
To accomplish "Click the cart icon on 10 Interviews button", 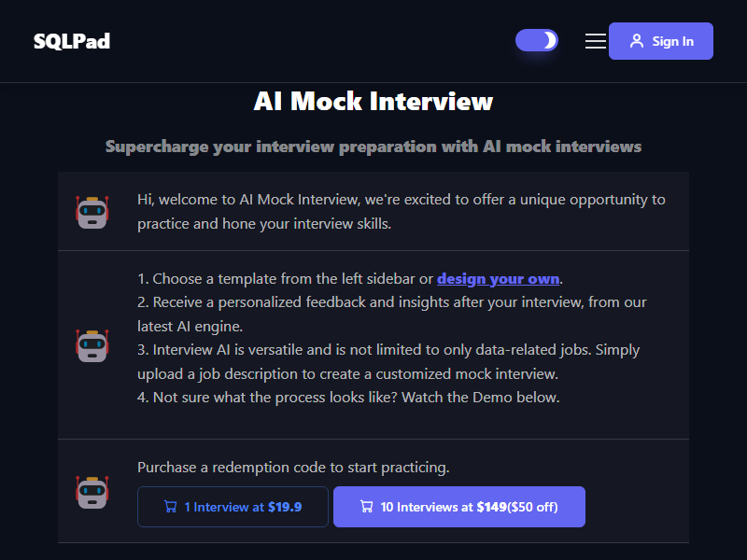I will point(367,507).
